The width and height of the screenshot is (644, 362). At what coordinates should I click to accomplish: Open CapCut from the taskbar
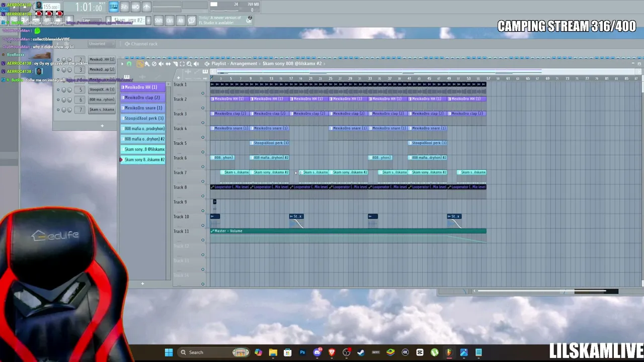click(420, 352)
